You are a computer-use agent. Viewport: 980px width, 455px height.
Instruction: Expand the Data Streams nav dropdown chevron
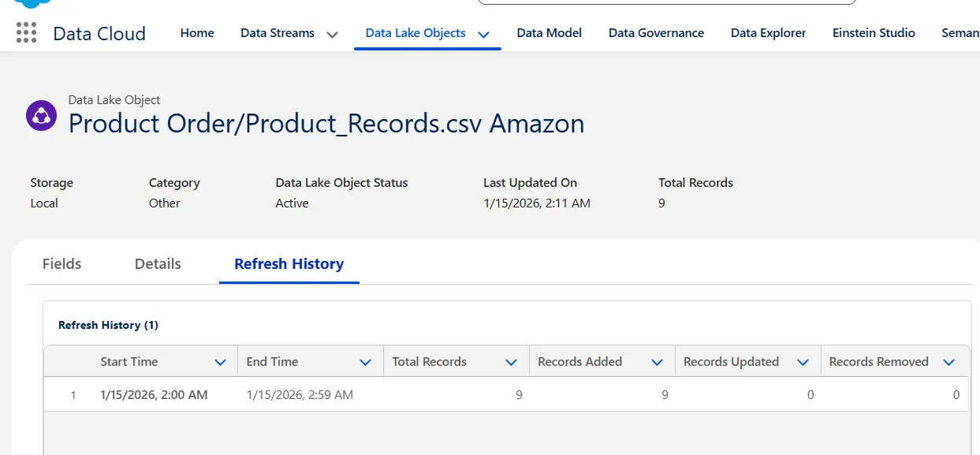point(332,34)
